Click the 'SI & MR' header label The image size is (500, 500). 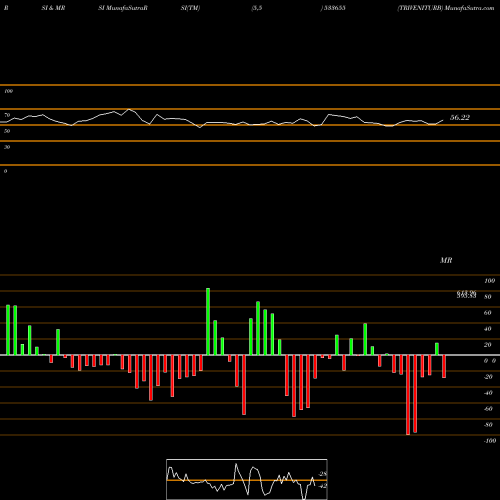coord(53,8)
